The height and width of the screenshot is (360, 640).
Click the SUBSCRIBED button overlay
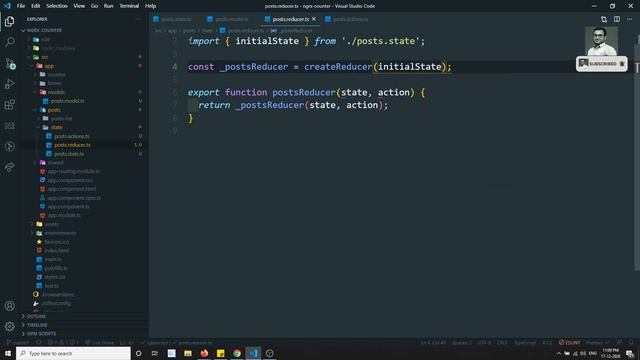pyautogui.click(x=602, y=64)
